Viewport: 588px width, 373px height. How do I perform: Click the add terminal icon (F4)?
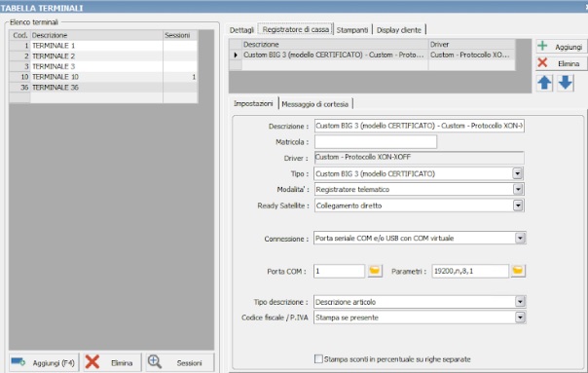(x=18, y=361)
